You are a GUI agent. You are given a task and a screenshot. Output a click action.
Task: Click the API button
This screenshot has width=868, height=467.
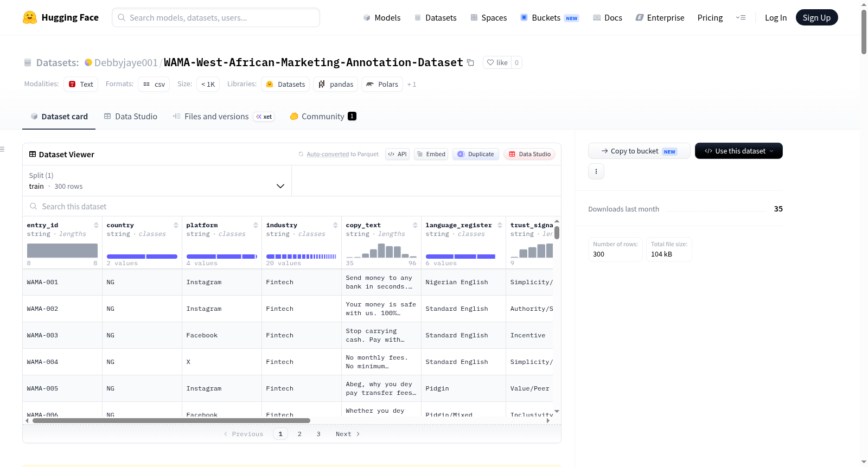[x=398, y=154]
